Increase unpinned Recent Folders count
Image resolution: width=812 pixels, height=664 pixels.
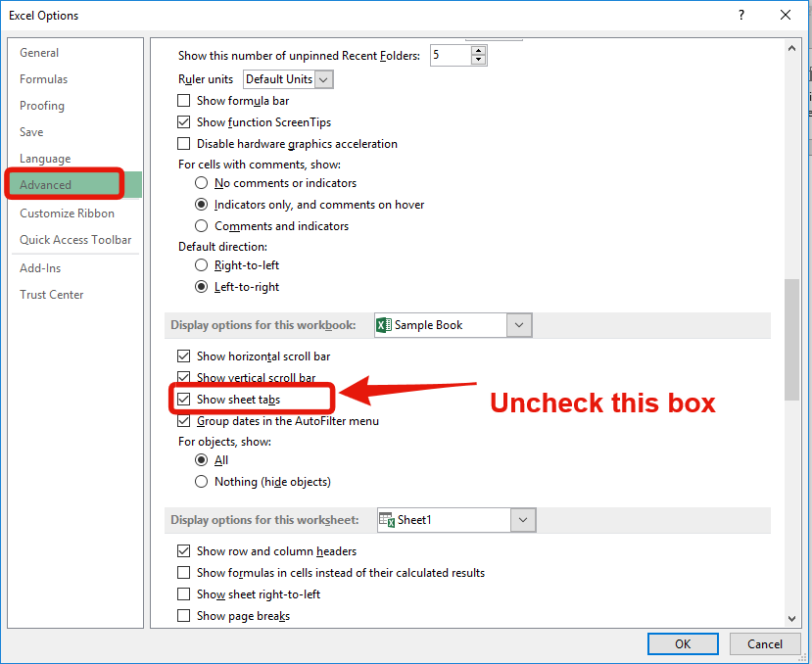[x=479, y=50]
